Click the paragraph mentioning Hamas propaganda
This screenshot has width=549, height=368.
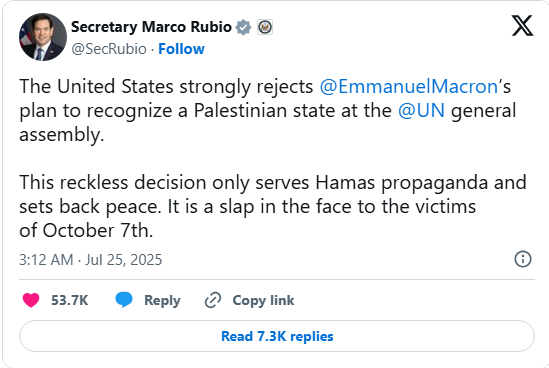273,207
